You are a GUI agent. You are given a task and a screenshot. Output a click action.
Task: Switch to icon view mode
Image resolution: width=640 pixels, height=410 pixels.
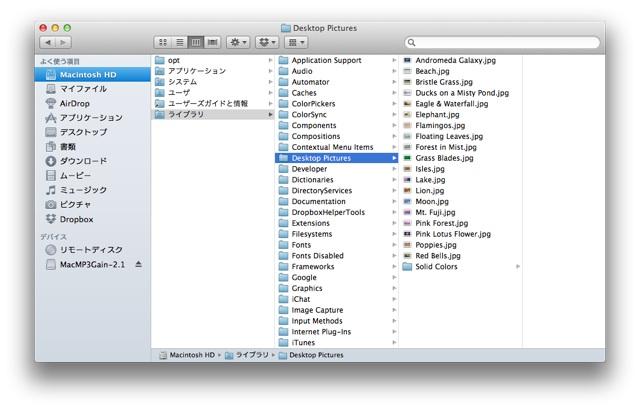pos(162,43)
